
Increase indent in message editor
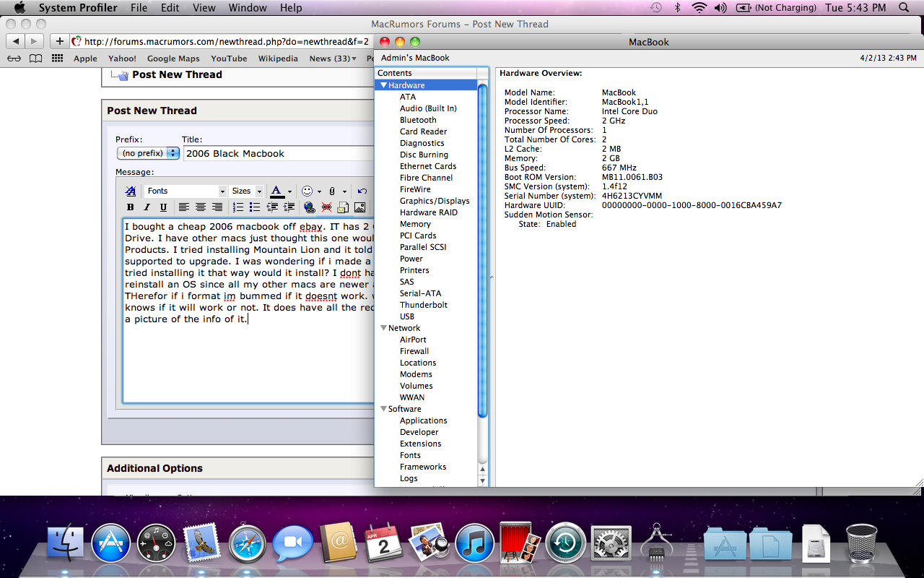click(289, 207)
